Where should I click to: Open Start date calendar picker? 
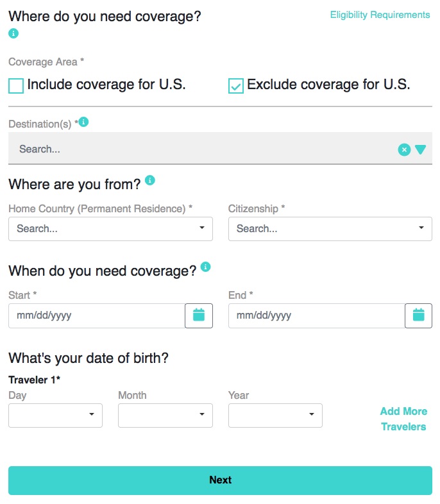point(199,315)
